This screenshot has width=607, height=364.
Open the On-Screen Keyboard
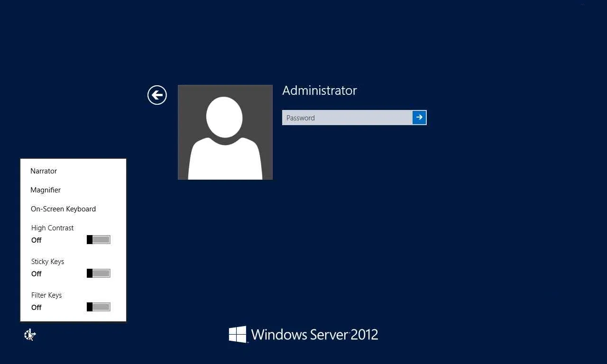click(63, 209)
